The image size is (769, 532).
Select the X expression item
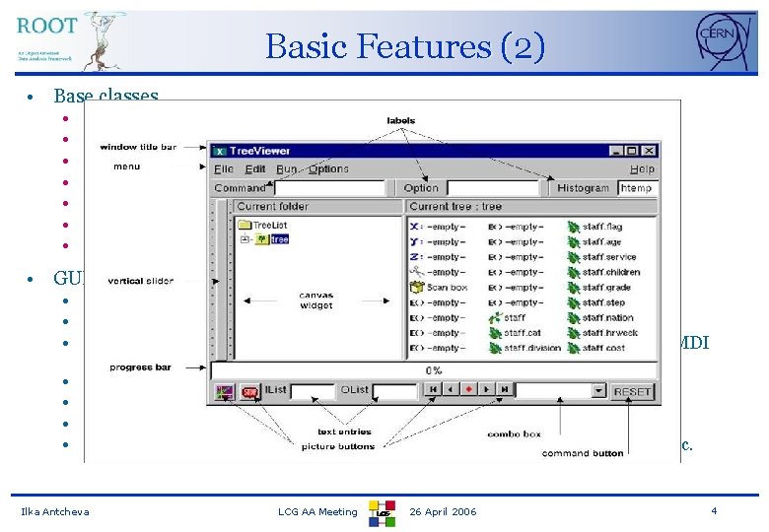point(438,227)
